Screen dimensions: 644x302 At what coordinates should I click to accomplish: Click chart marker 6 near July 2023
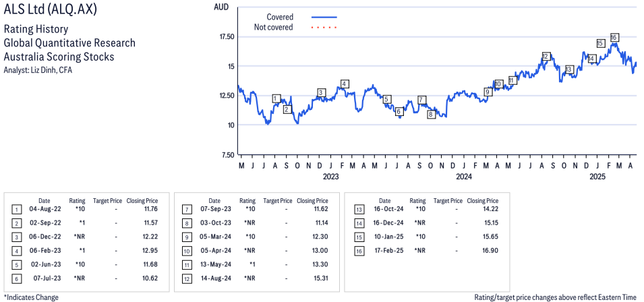click(399, 112)
